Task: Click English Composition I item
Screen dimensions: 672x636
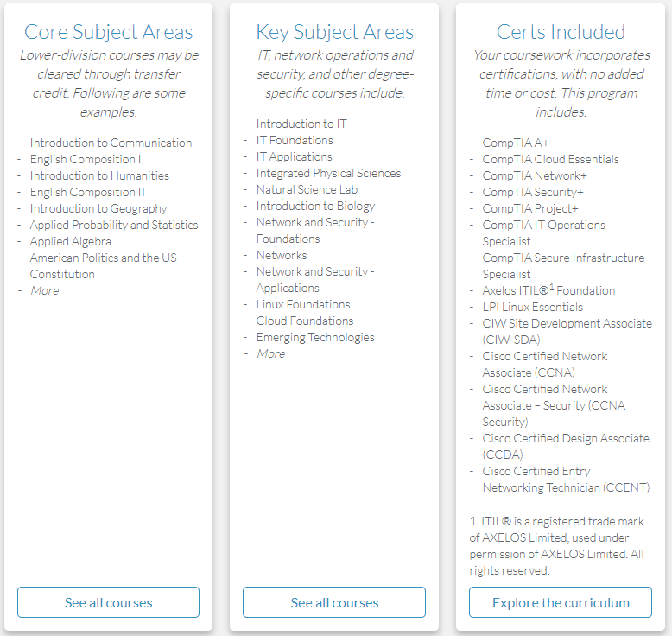Action: (86, 159)
